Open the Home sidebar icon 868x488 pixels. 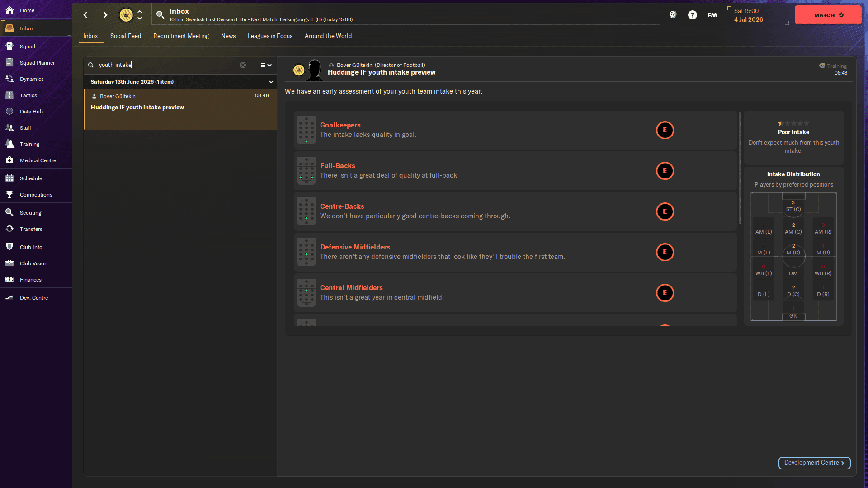tap(9, 10)
